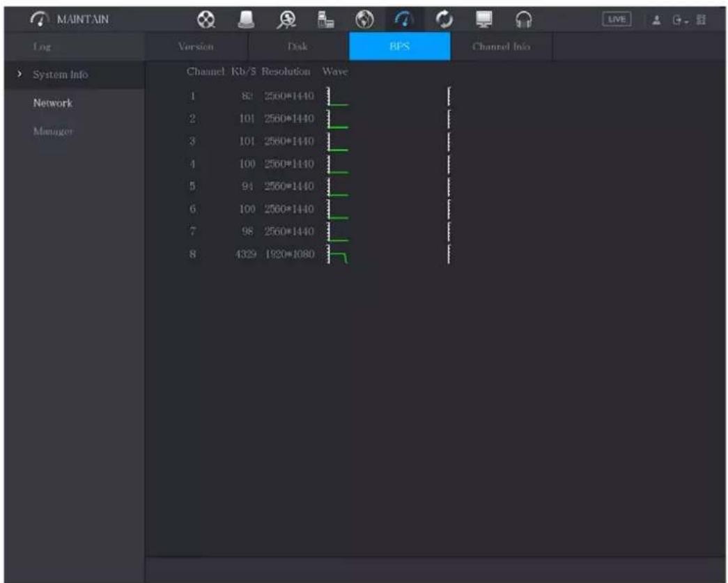Open the display monitor icon
Image resolution: width=728 pixels, height=583 pixels.
pos(483,20)
